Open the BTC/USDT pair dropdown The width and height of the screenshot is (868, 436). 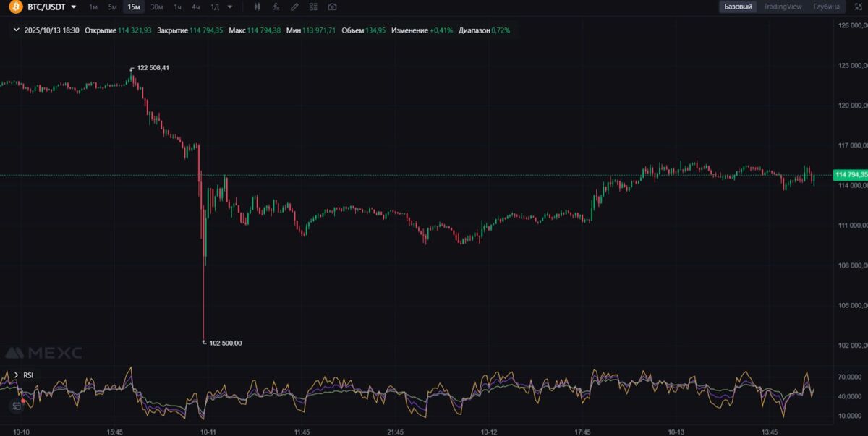73,7
